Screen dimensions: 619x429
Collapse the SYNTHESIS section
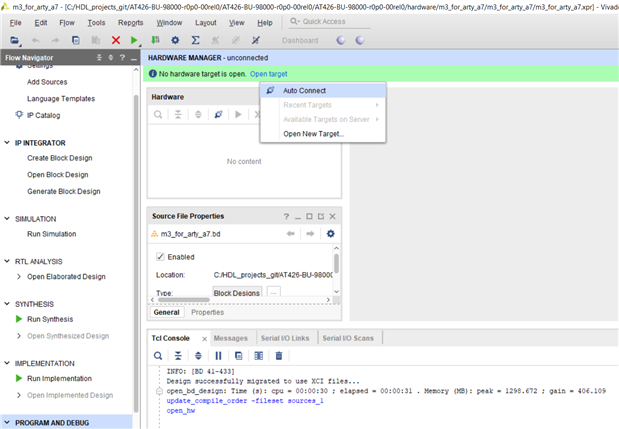[8, 304]
